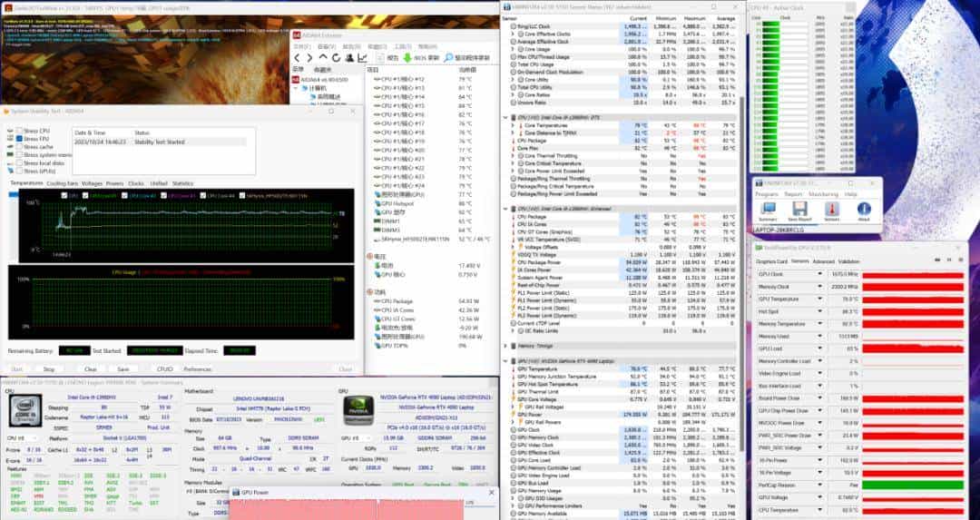Viewport: 980px width, 520px height.
Task: Click the Save button in Stability Test
Action: pos(122,369)
